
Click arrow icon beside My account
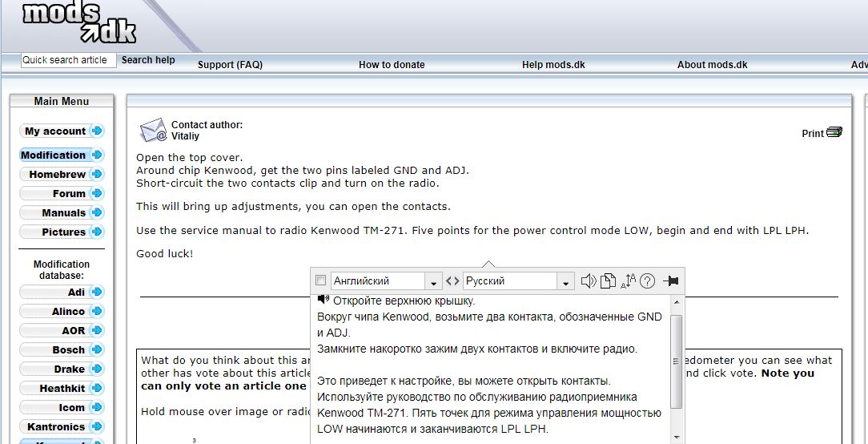click(97, 131)
